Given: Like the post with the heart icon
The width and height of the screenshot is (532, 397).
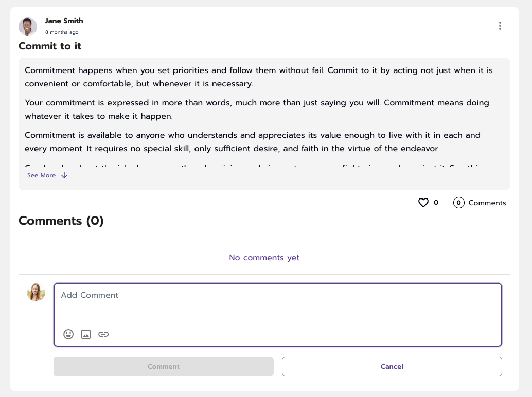Looking at the screenshot, I should (x=423, y=203).
